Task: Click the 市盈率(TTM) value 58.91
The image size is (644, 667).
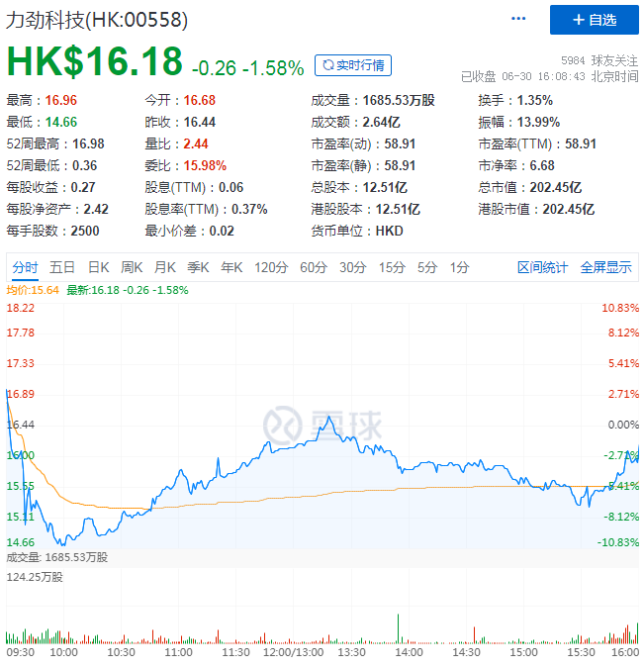Action: (581, 143)
